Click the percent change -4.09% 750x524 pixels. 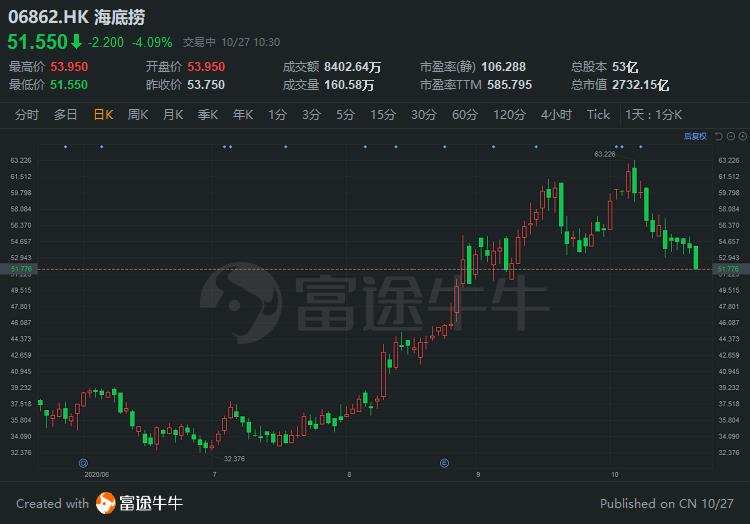coord(152,43)
